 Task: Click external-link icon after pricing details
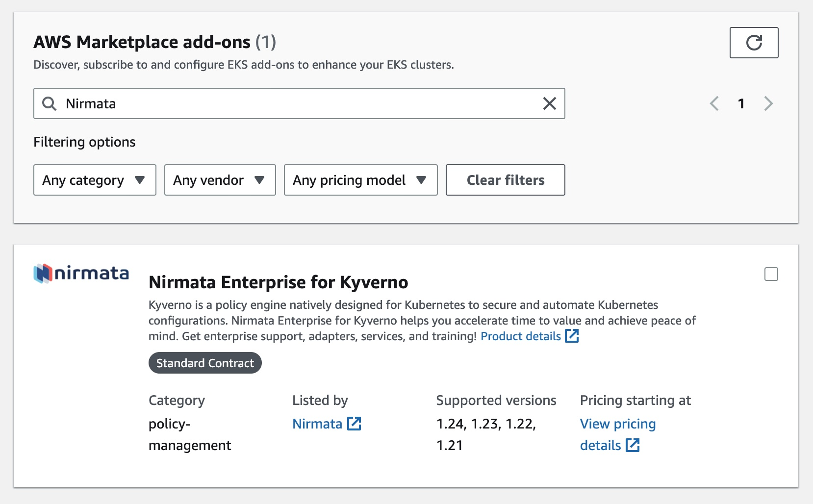tap(633, 445)
